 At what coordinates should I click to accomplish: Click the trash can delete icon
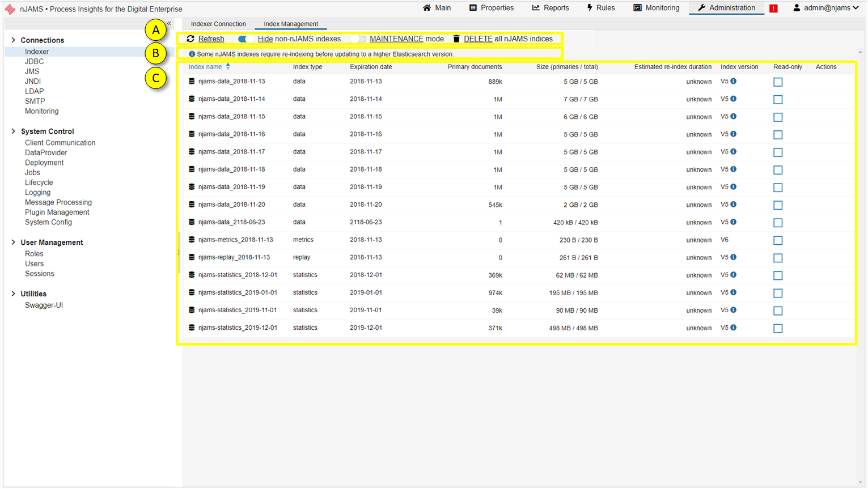[456, 39]
